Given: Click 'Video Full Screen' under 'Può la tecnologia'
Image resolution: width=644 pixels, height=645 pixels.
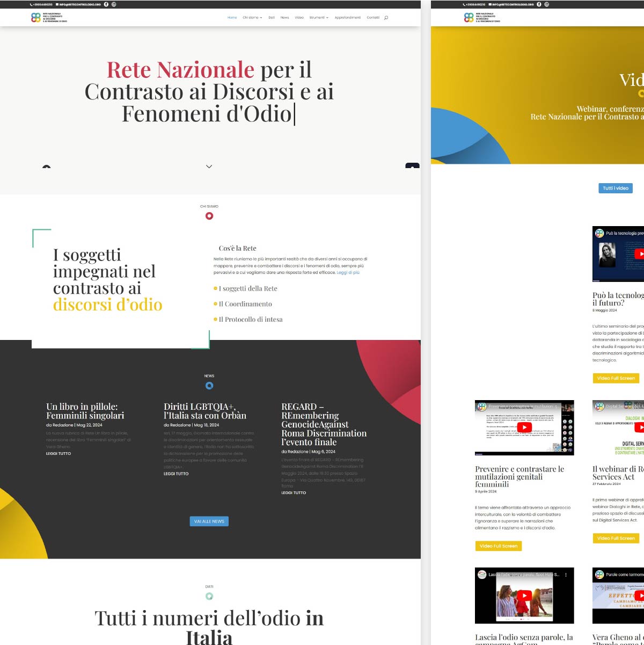Looking at the screenshot, I should 616,378.
